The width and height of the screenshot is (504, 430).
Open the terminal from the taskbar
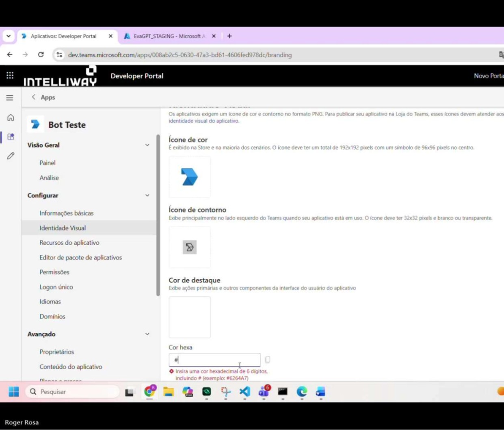283,392
